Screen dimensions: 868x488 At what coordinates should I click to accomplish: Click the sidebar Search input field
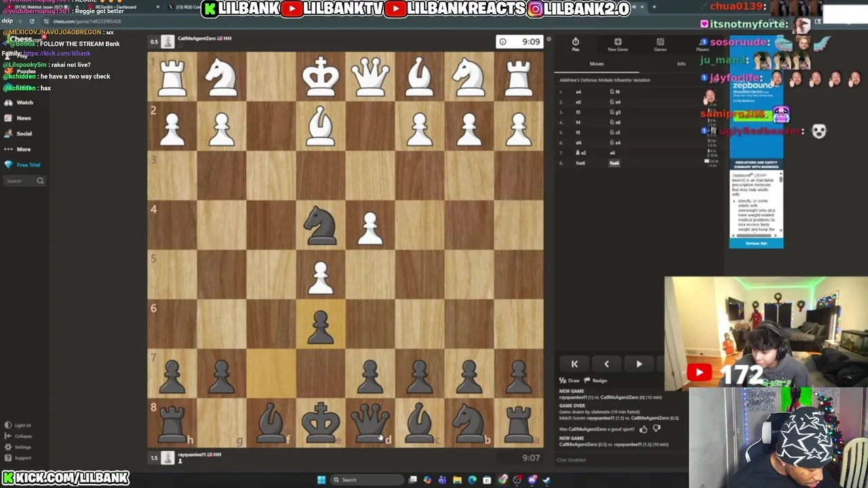click(24, 181)
